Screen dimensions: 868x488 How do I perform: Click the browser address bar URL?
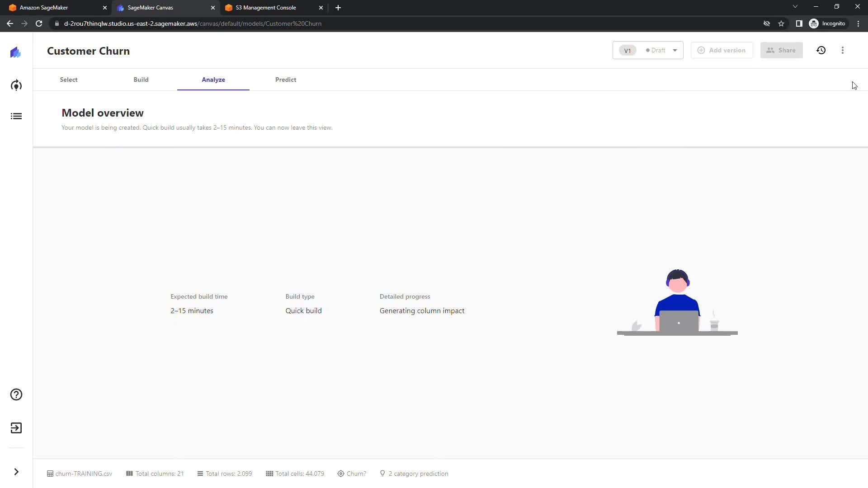193,23
